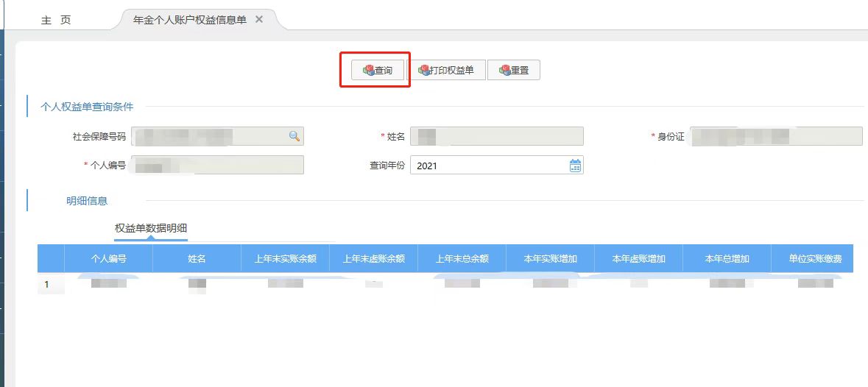The width and height of the screenshot is (868, 387).
Task: Click the 身份证 input field
Action: click(776, 136)
